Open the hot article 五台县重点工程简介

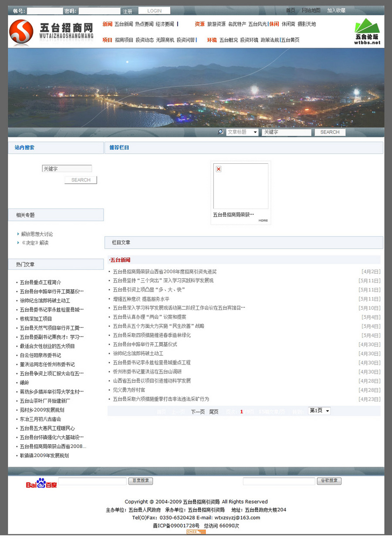(41, 283)
